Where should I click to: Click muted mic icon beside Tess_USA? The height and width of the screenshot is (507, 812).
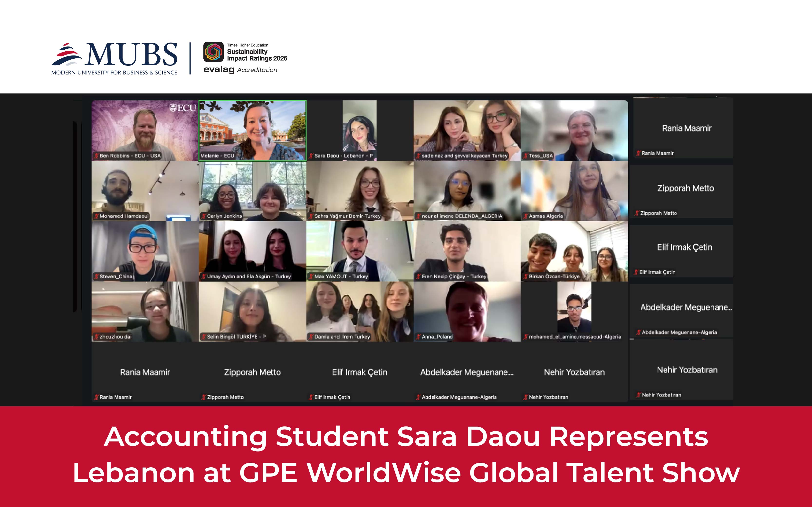[x=526, y=156]
